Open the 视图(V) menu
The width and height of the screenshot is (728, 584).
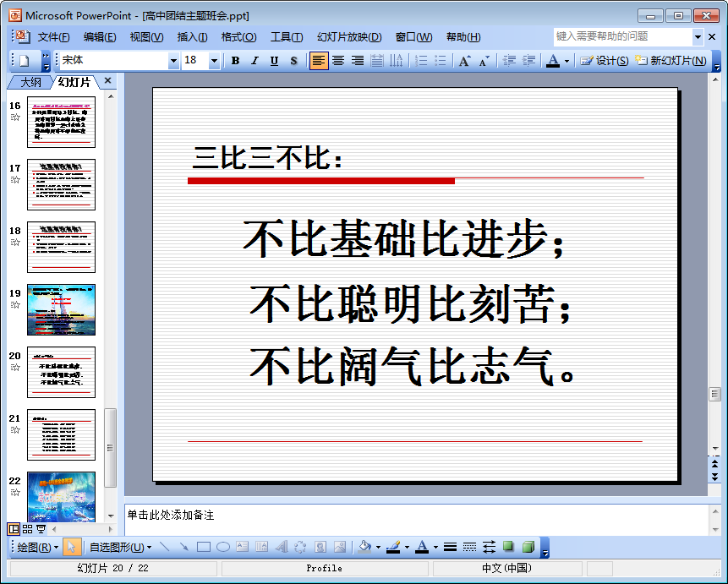pos(146,37)
